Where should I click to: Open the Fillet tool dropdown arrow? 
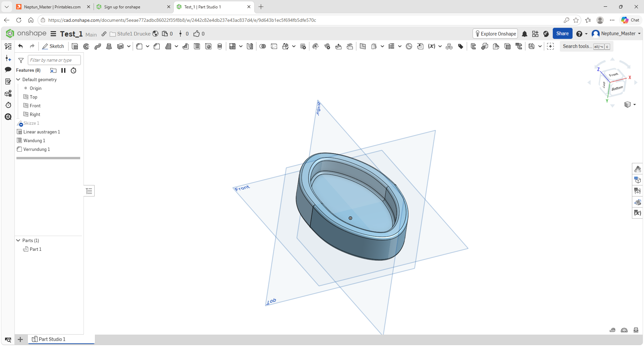(147, 46)
